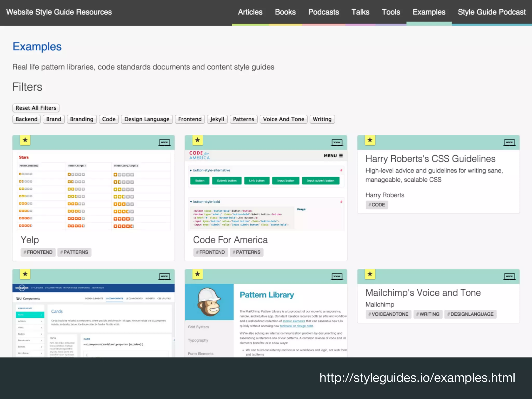Open www laptop icon on Code For America card

pos(337,143)
